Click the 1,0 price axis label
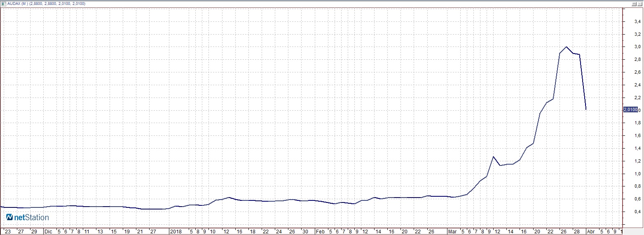The height and width of the screenshot is (235, 644). pyautogui.click(x=637, y=174)
